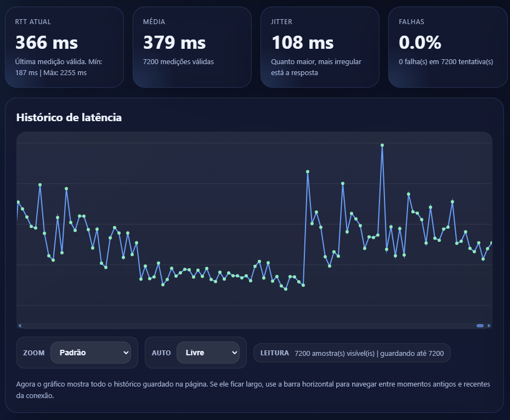The height and width of the screenshot is (420, 510).
Task: Click the explanatory note below the controls
Action: point(253,390)
